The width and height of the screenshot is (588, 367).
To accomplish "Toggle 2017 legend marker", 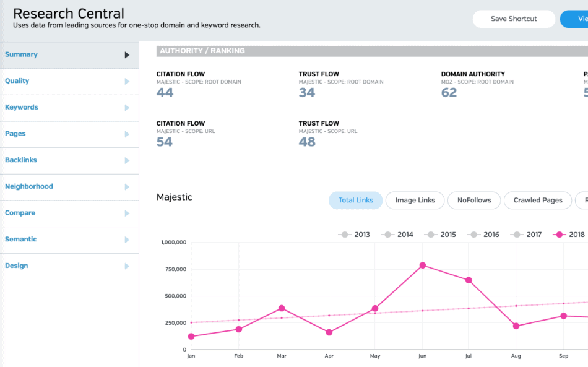I will point(525,235).
